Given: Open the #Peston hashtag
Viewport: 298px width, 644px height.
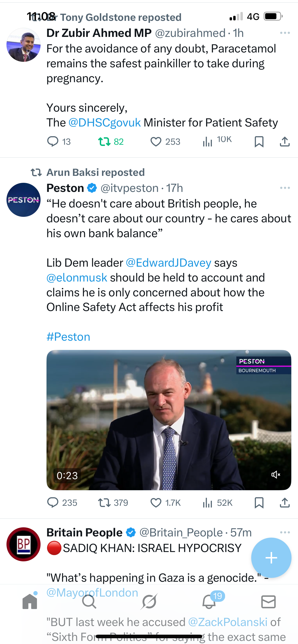Looking at the screenshot, I should (x=68, y=337).
